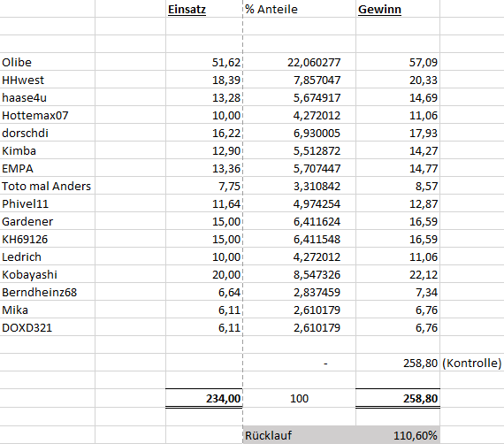The image size is (504, 444).
Task: Select dorschdi Einsatz value 16,22
Action: (204, 133)
